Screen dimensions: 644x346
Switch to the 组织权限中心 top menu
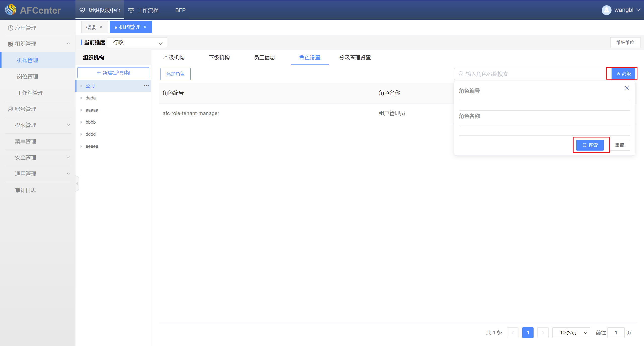[100, 10]
